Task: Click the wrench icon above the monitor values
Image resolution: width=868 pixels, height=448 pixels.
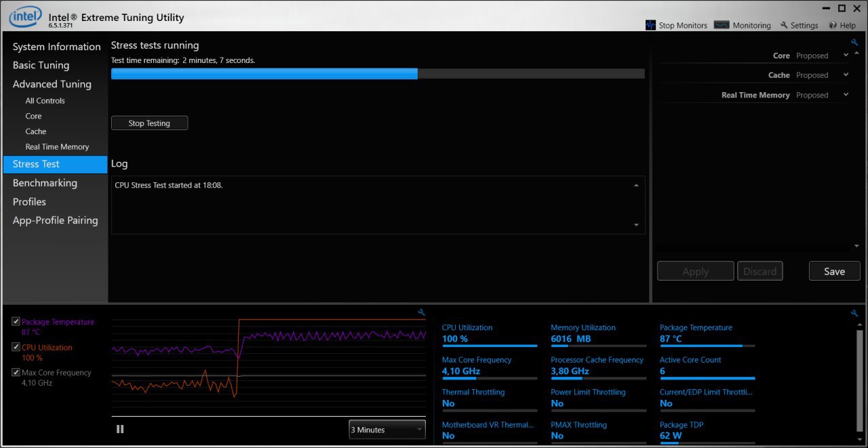Action: [x=854, y=313]
